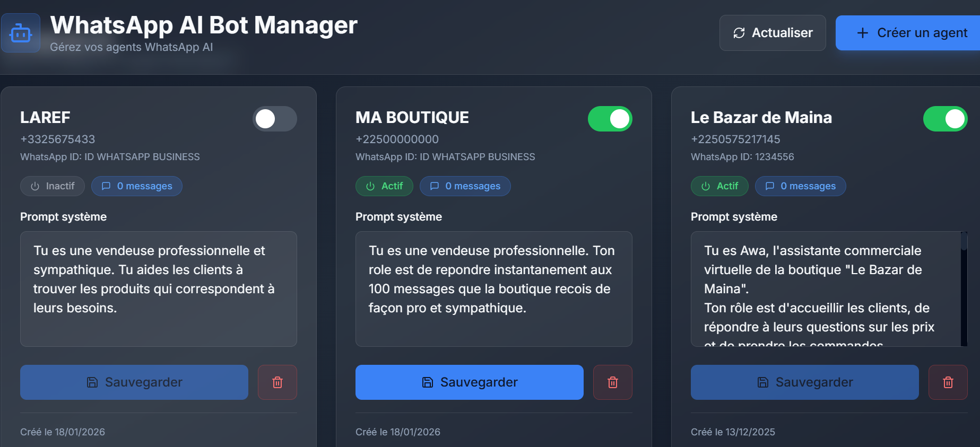Click 0 messages badge on Le Bazar de Maina

pyautogui.click(x=800, y=186)
